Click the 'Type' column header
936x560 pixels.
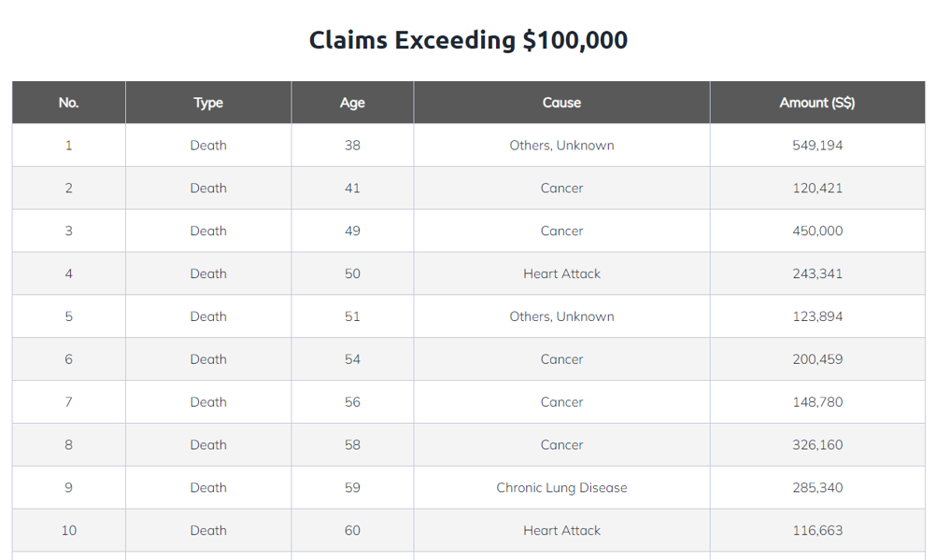coord(208,103)
